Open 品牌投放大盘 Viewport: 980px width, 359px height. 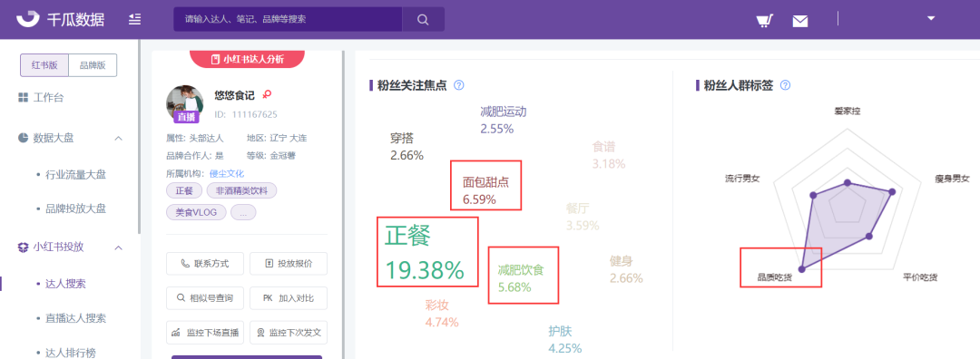click(x=75, y=209)
